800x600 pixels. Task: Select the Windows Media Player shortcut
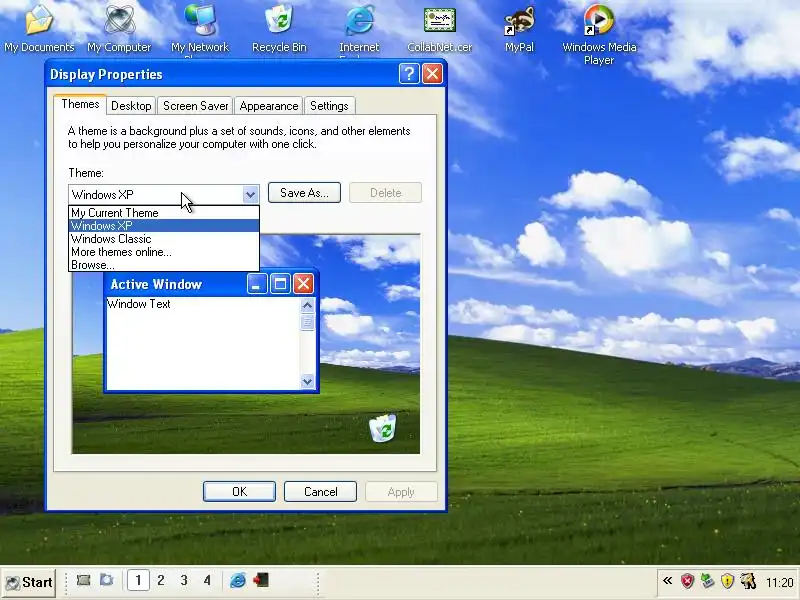tap(599, 34)
